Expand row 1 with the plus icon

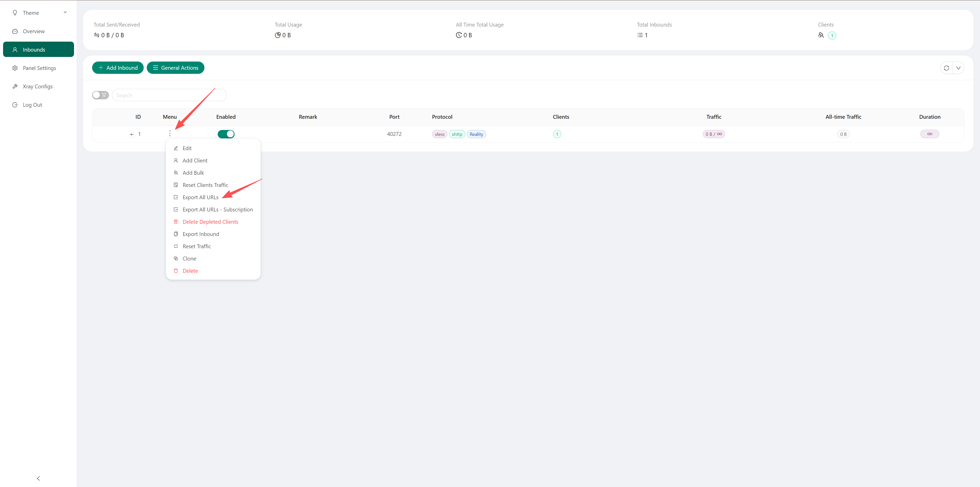[x=132, y=134]
